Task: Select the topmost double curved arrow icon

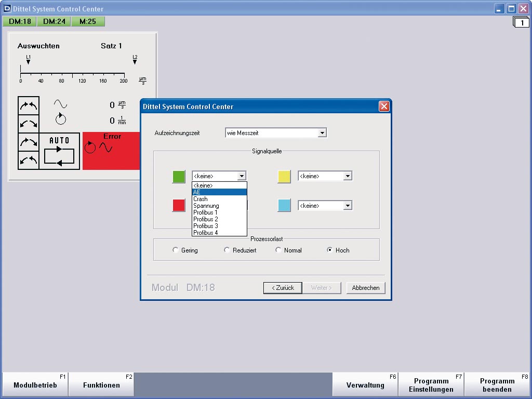Action: [29, 105]
